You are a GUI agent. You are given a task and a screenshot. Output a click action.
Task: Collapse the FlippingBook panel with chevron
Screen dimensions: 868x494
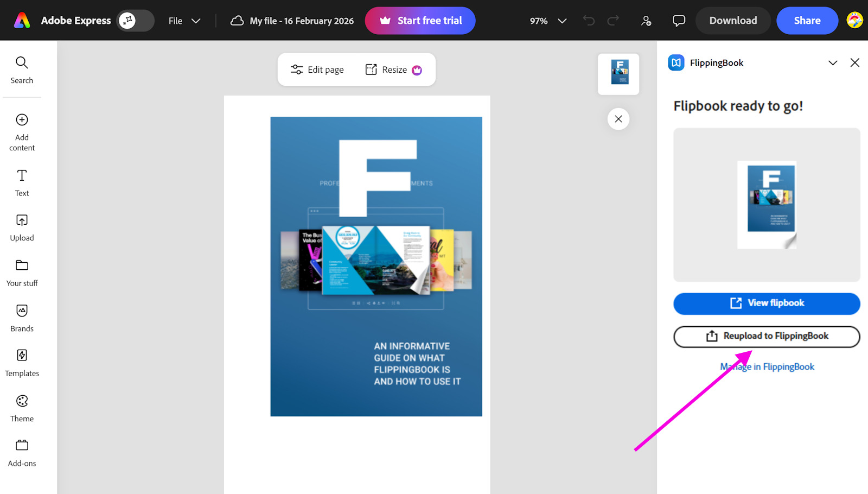pos(833,63)
